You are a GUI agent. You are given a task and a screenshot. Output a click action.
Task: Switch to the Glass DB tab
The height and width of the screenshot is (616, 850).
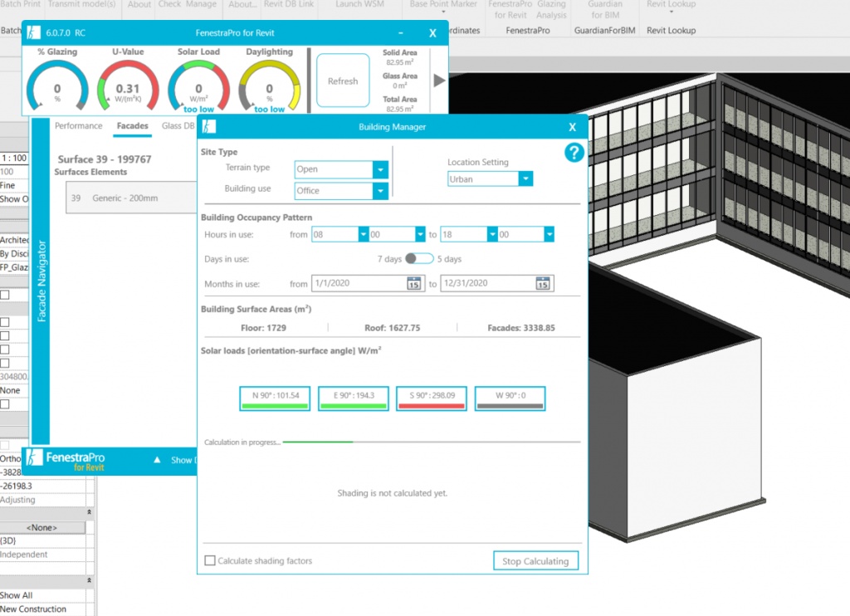point(178,126)
